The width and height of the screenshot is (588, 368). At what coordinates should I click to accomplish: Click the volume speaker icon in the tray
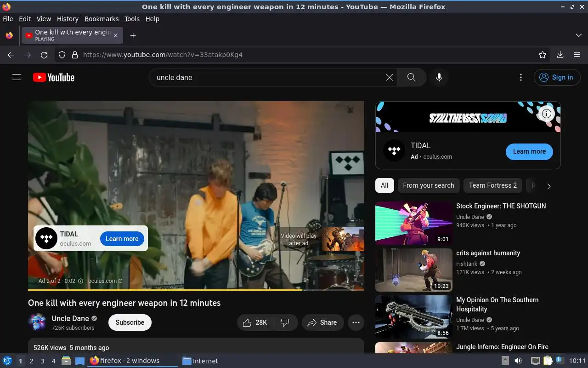(518, 361)
